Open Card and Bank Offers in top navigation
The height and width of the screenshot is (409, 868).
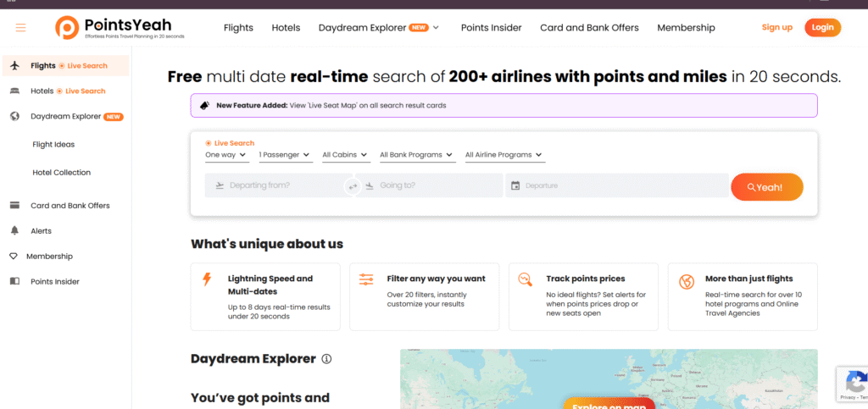590,28
